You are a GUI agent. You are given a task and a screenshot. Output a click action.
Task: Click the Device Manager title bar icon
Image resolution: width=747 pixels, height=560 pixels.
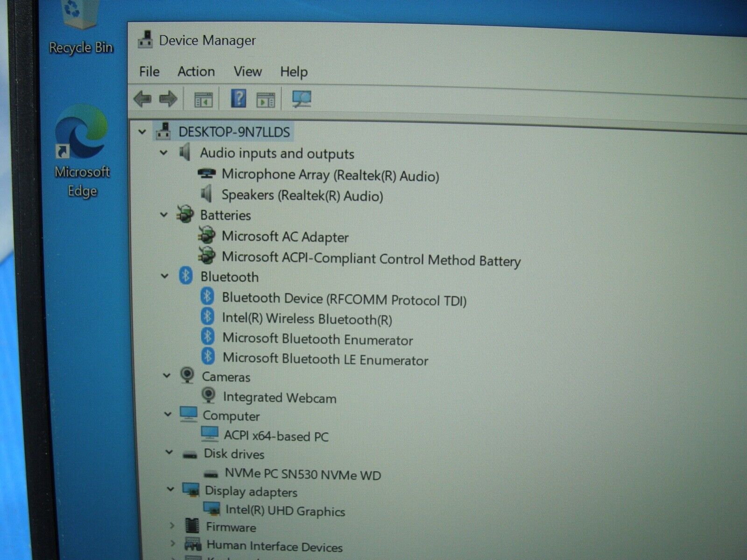(145, 40)
